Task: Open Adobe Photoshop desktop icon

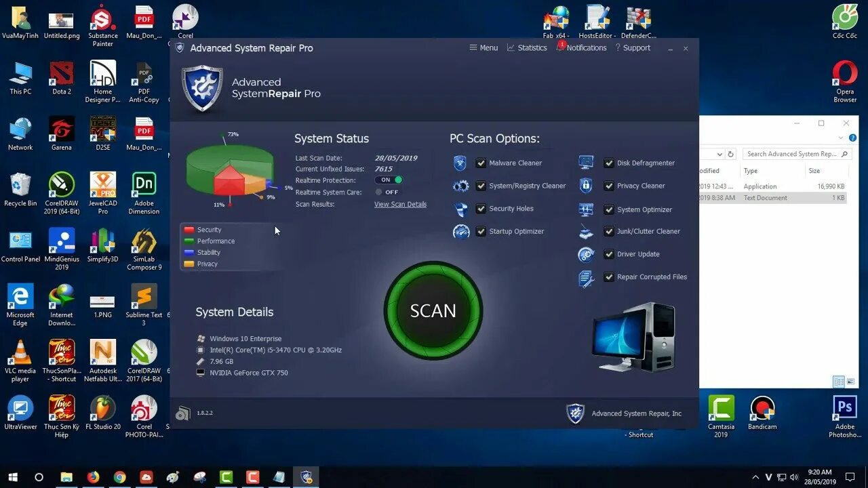Action: pos(845,417)
